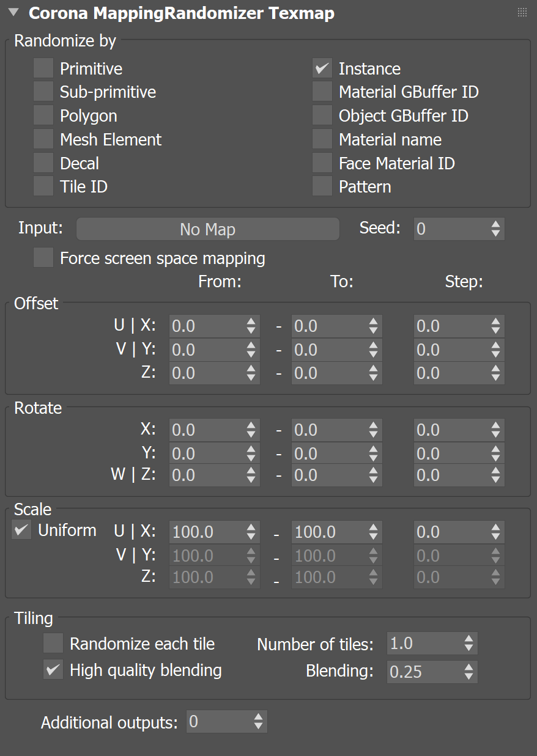Click the Offset U | X From spinner
This screenshot has height=756, width=537.
coord(251,326)
